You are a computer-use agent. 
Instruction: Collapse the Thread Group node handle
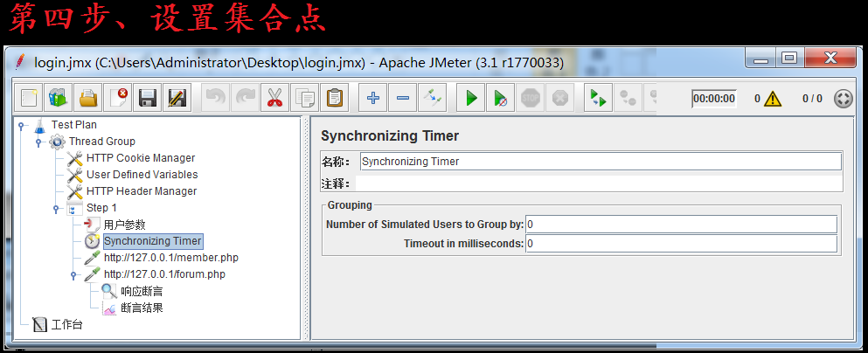pos(38,142)
